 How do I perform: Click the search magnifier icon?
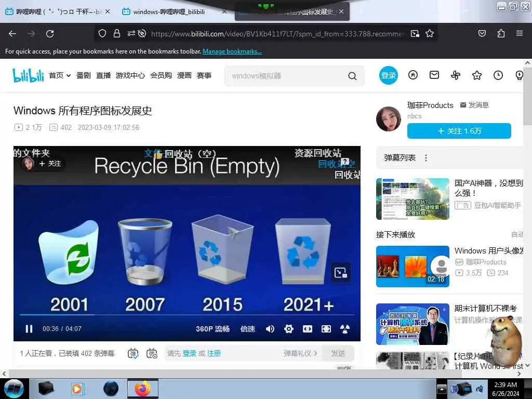point(353,76)
